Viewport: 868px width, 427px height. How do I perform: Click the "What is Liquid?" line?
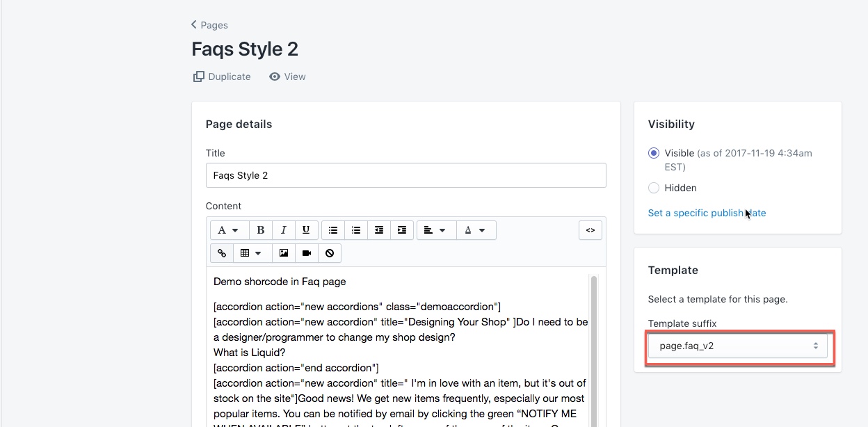(x=248, y=353)
